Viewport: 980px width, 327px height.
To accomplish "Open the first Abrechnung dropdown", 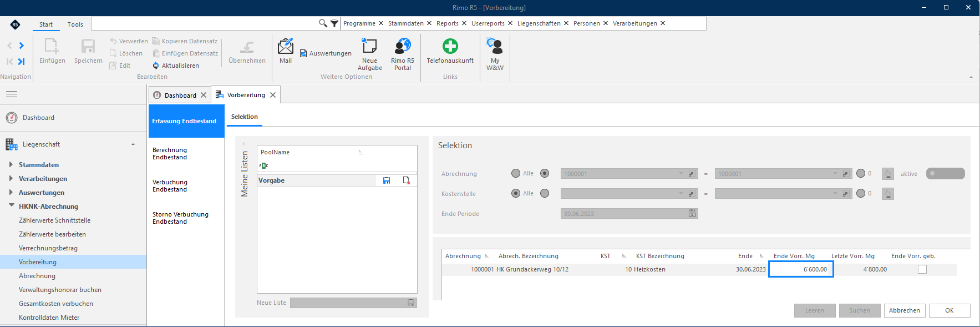I will point(681,174).
